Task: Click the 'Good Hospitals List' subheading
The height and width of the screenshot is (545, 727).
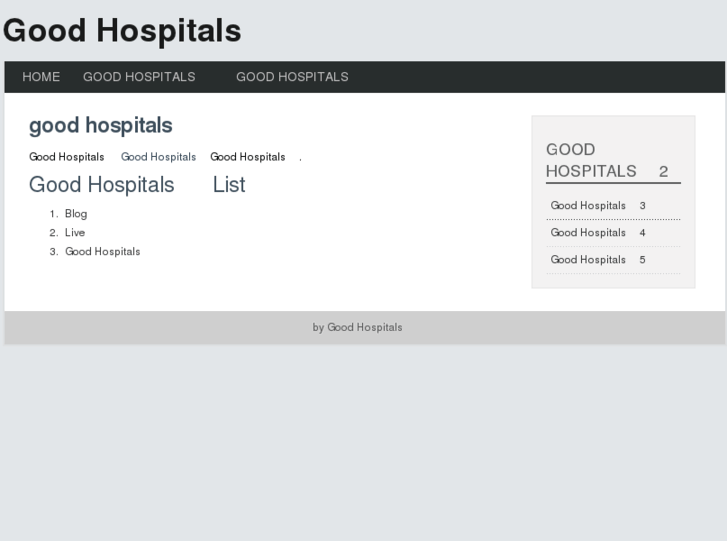Action: (137, 185)
